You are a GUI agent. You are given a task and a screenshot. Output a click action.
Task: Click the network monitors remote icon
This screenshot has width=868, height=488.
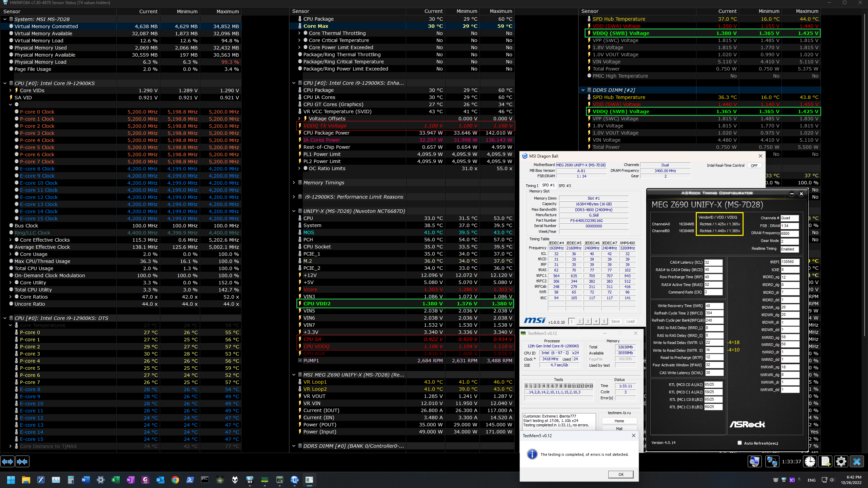click(772, 462)
